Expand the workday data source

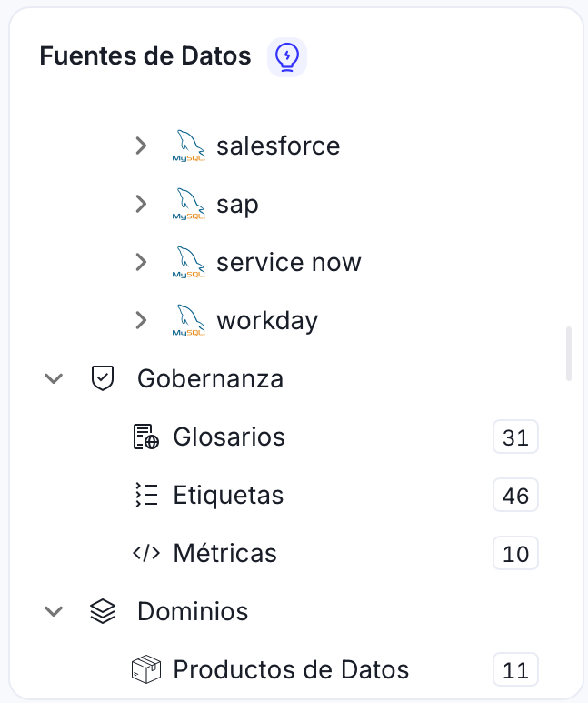pyautogui.click(x=141, y=320)
